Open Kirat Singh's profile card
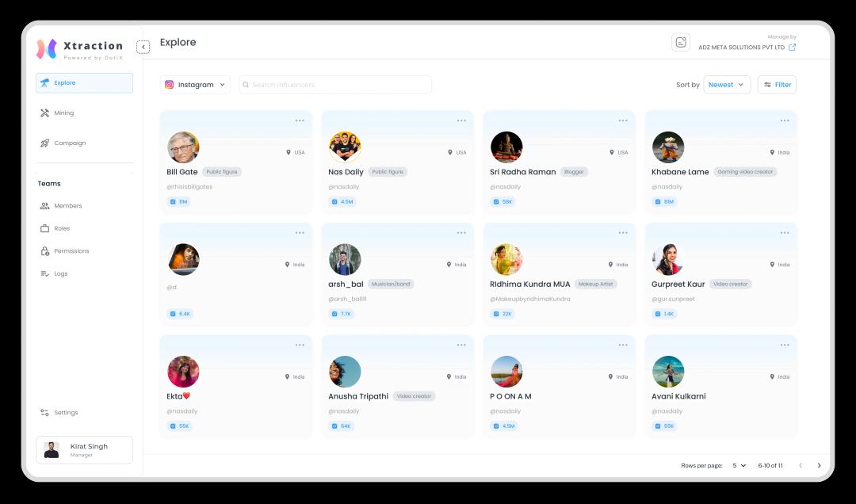856x504 pixels. point(84,450)
